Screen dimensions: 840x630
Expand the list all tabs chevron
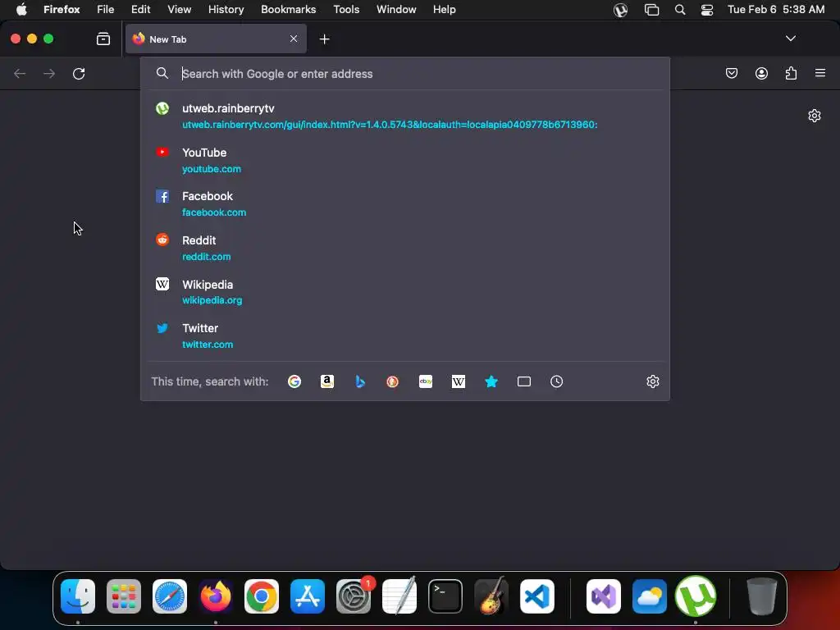pyautogui.click(x=790, y=39)
